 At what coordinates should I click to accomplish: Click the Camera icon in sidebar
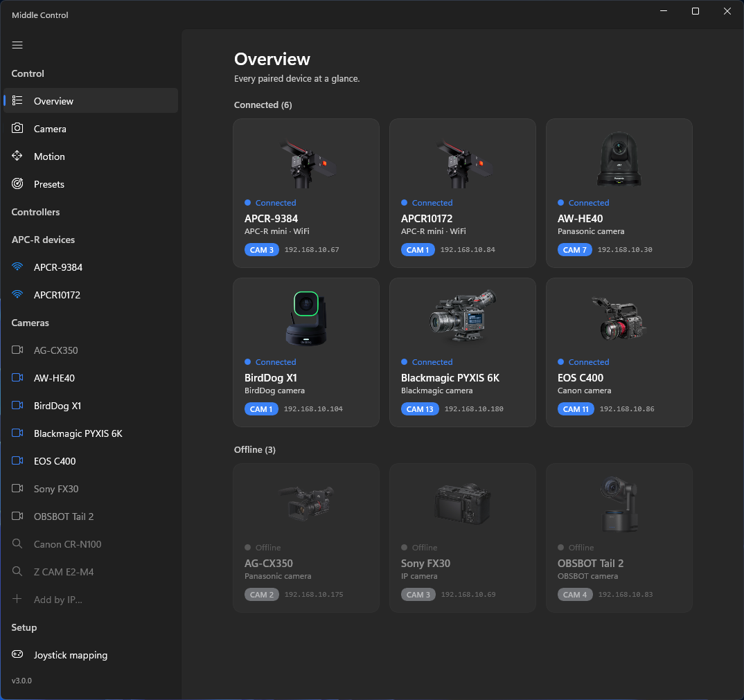[17, 128]
